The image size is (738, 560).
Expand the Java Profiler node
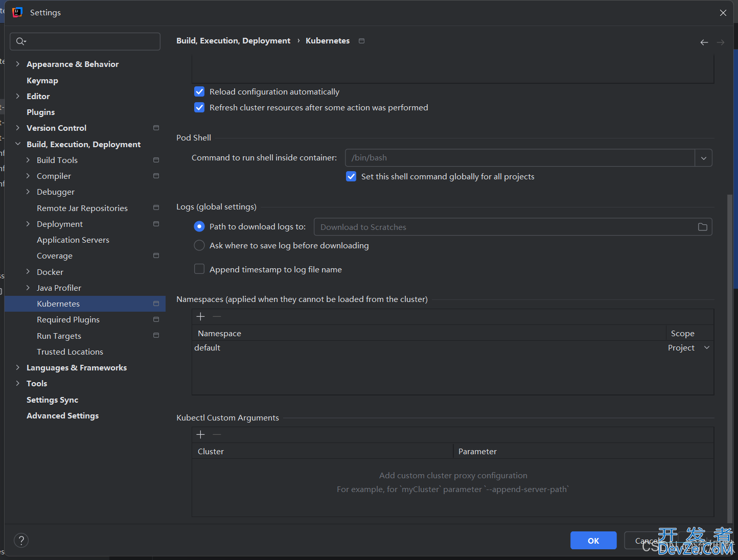[x=28, y=288]
